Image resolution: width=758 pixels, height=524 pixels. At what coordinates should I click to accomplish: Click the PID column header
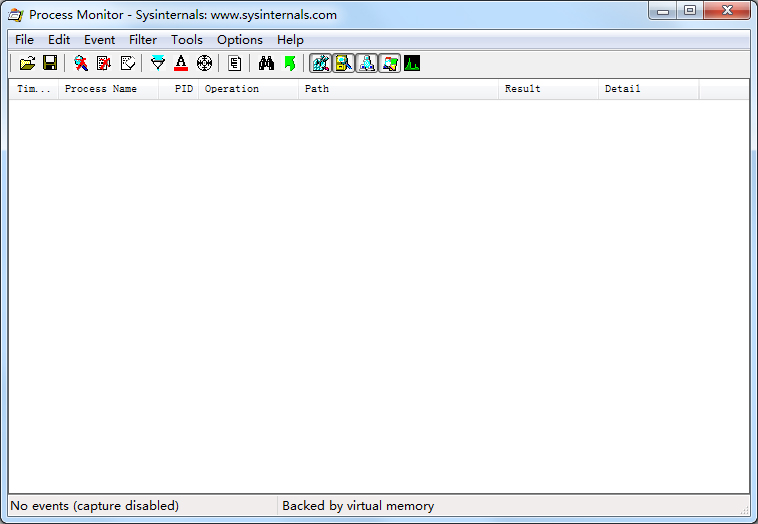click(179, 89)
